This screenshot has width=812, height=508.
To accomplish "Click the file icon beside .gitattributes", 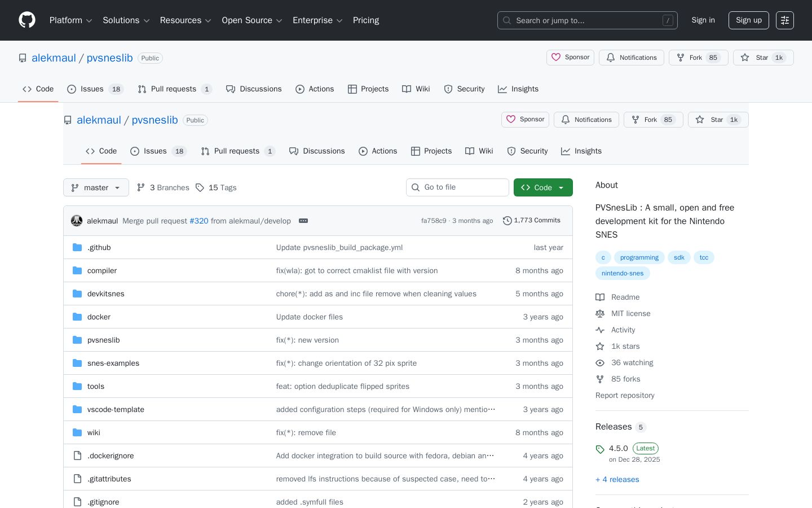I will pyautogui.click(x=77, y=479).
